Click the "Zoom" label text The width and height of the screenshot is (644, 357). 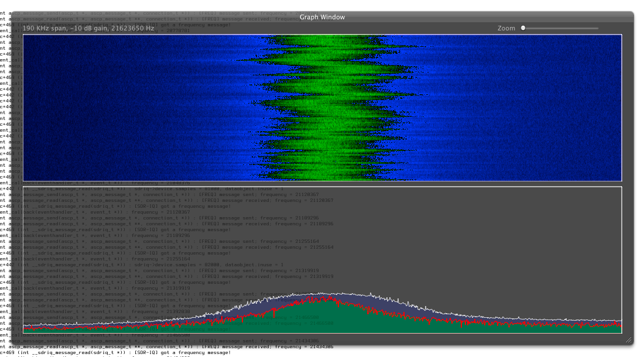(x=506, y=28)
